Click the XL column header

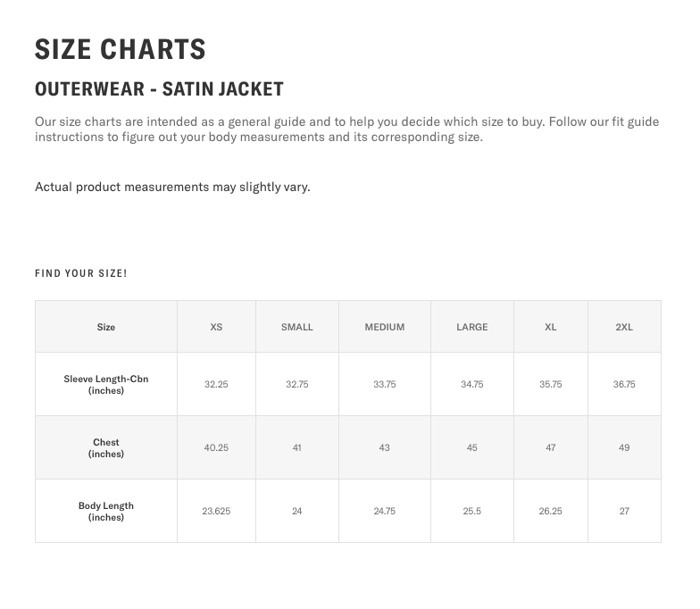551,327
